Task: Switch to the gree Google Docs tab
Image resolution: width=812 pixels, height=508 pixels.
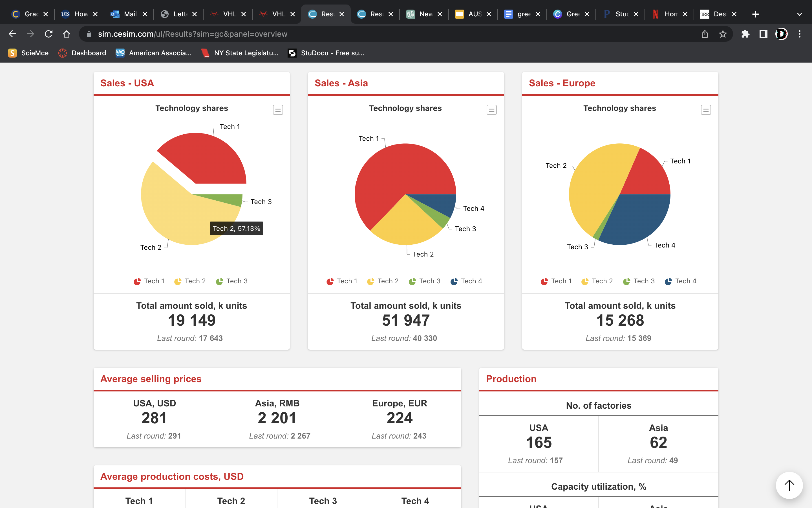Action: (522, 14)
